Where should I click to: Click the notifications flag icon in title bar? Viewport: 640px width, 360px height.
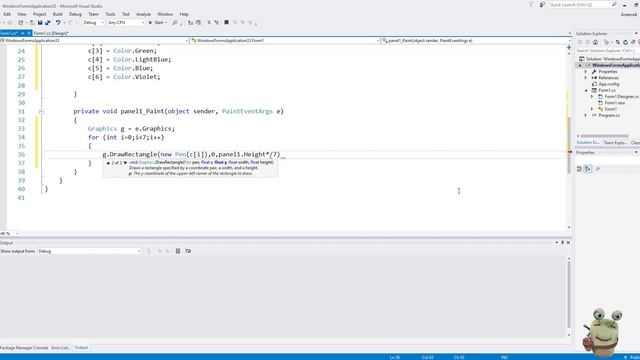coord(531,4)
